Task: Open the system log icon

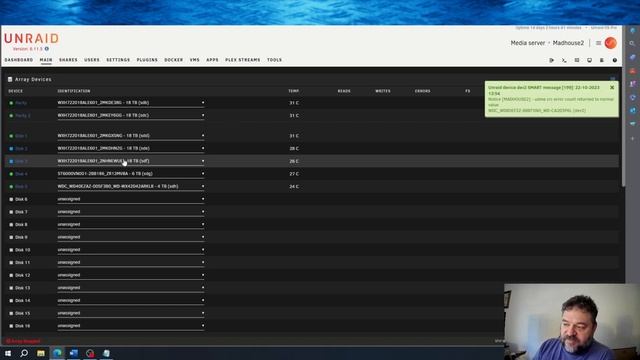Action: coord(602,60)
